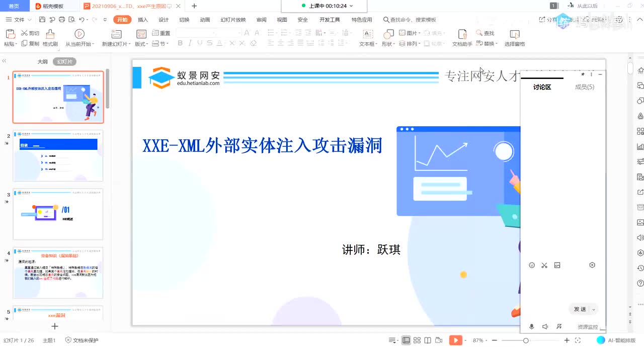Image resolution: width=644 pixels, height=347 pixels.
Task: Select slide 3 thumbnail /01
Action: tap(58, 214)
